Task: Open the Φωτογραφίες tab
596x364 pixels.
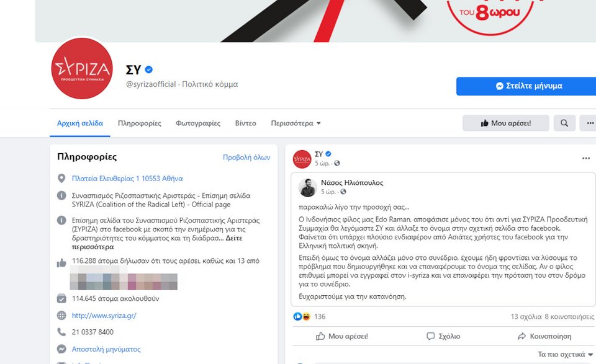Action: pos(198,123)
